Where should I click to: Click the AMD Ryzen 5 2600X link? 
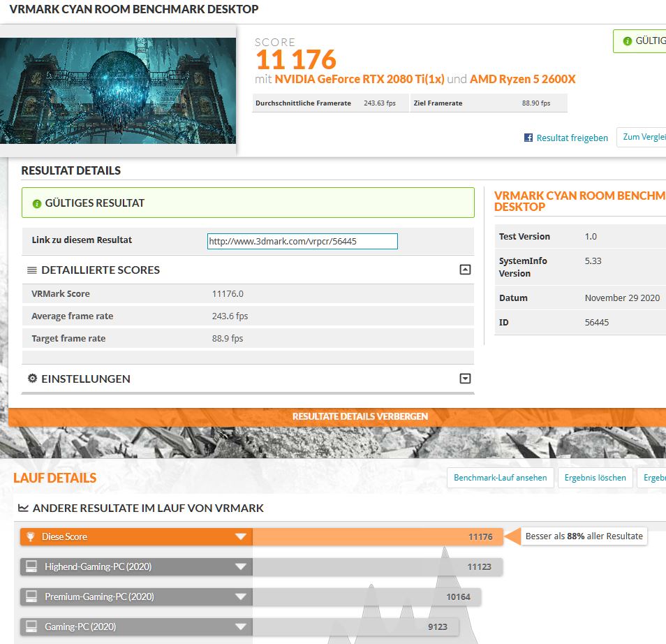point(522,79)
